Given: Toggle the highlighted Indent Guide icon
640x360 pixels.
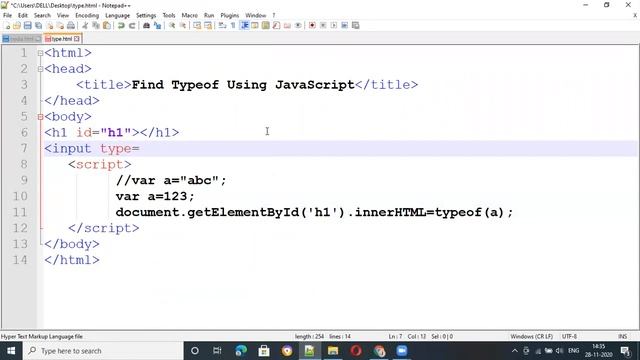Looking at the screenshot, I should pos(244,26).
